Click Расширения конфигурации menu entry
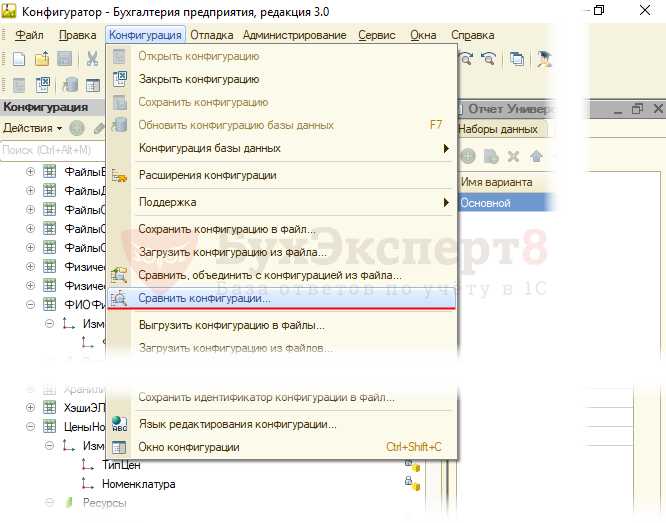 (x=282, y=175)
